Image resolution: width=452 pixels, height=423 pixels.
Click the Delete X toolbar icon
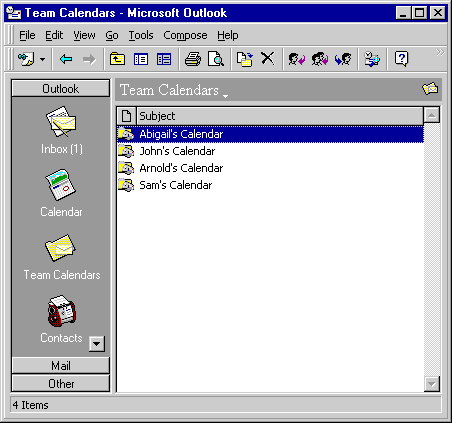[268, 59]
